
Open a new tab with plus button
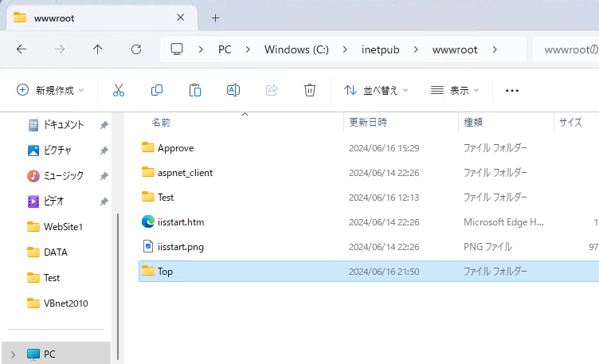tap(215, 18)
